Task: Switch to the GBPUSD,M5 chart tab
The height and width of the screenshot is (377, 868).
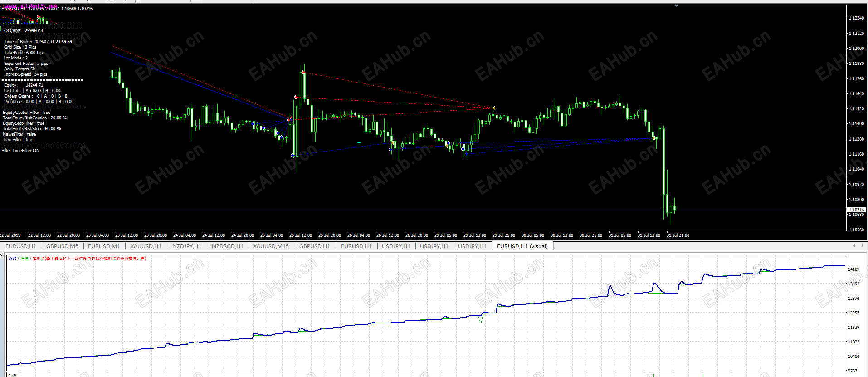Action: (x=62, y=246)
